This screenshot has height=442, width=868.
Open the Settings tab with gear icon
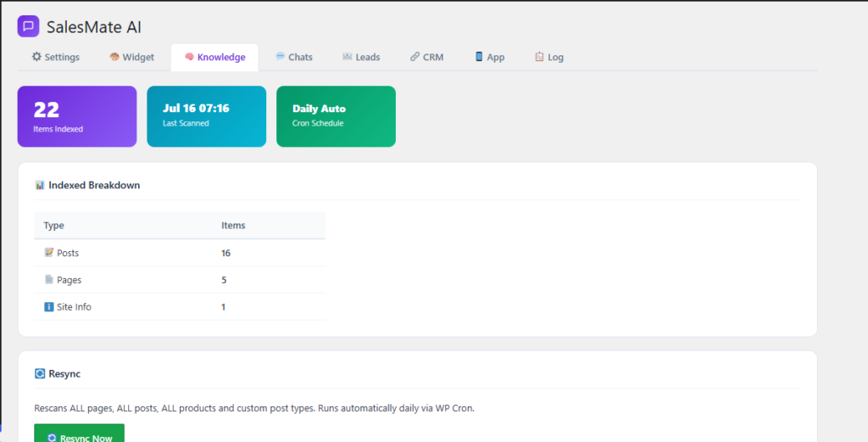coord(55,57)
